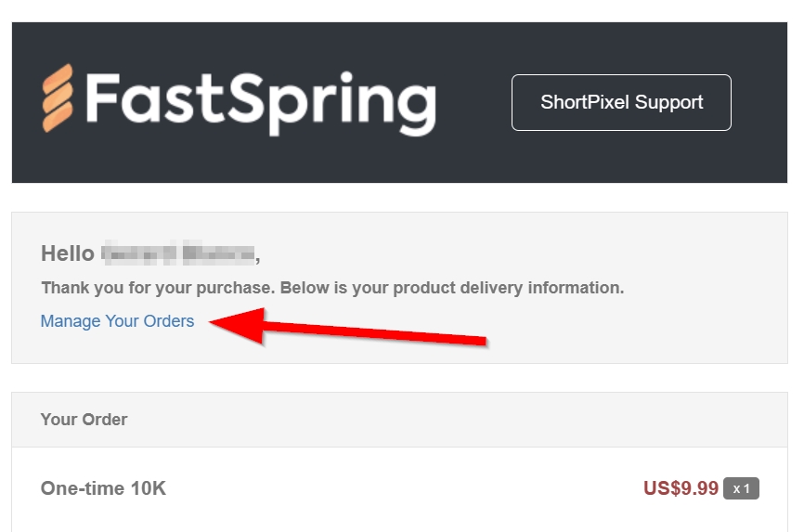Click the Your Order section header

tap(84, 420)
